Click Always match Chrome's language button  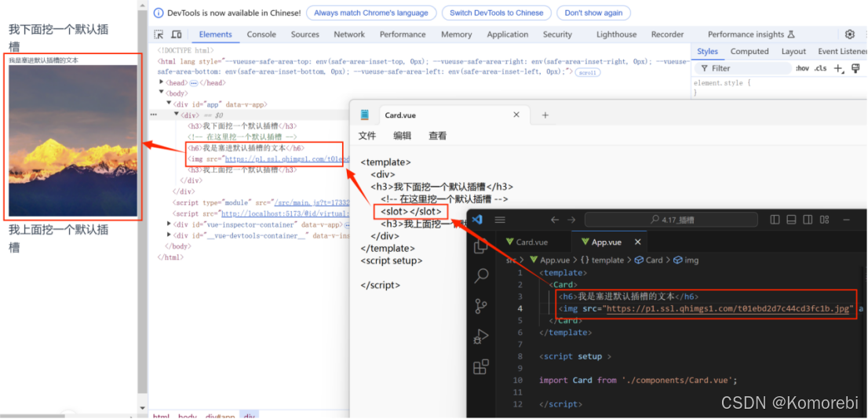[x=371, y=13]
